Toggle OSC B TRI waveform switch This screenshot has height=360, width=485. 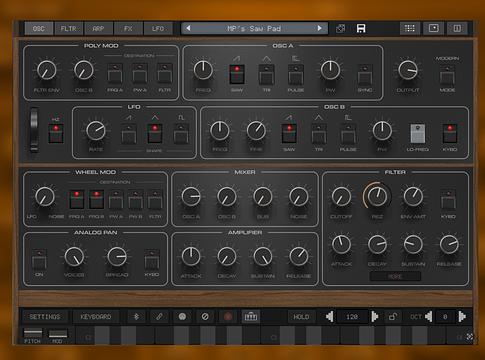point(319,133)
